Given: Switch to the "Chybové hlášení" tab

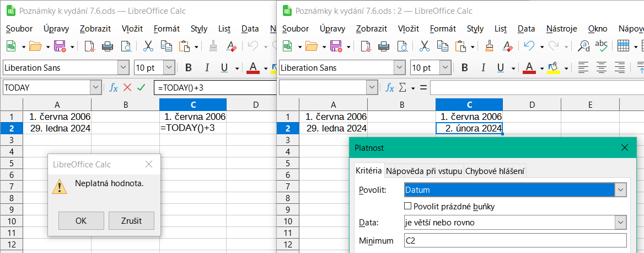Looking at the screenshot, I should coord(495,171).
